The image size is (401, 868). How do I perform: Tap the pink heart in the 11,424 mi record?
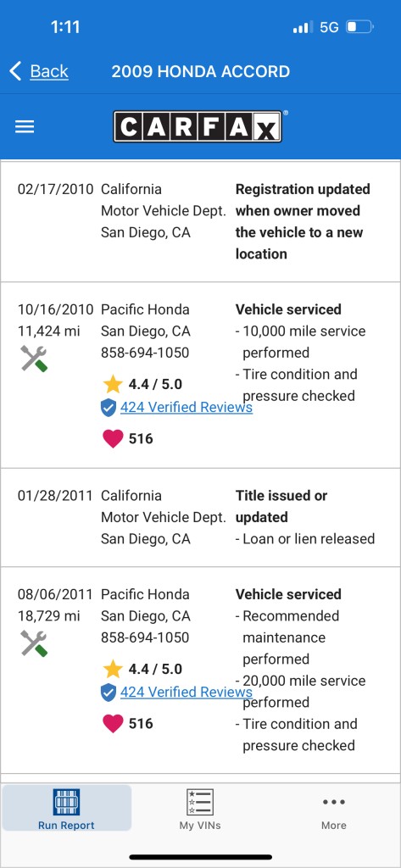pyautogui.click(x=113, y=439)
